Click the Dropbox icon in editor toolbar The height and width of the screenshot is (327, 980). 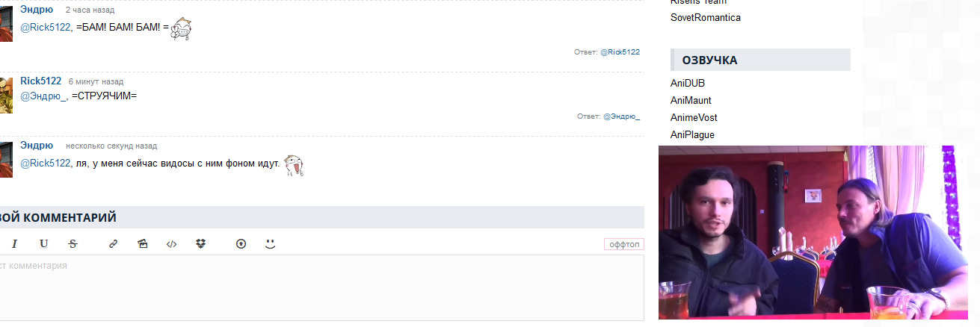click(x=200, y=243)
